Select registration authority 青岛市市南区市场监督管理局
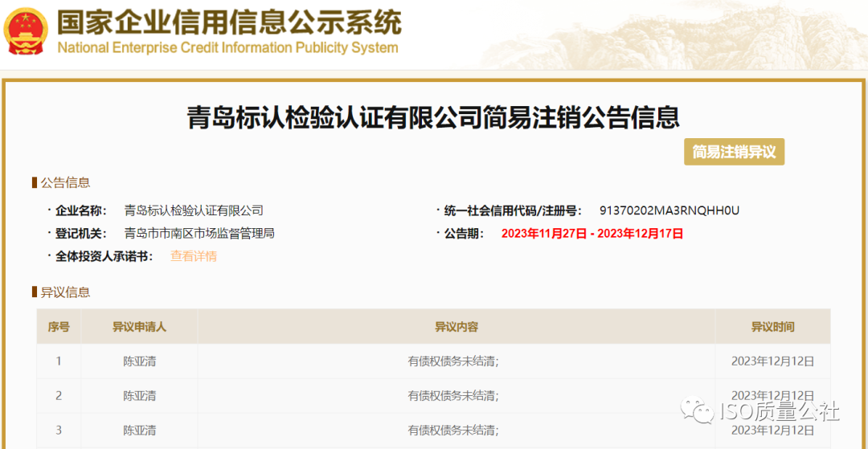The width and height of the screenshot is (868, 449). pyautogui.click(x=200, y=234)
